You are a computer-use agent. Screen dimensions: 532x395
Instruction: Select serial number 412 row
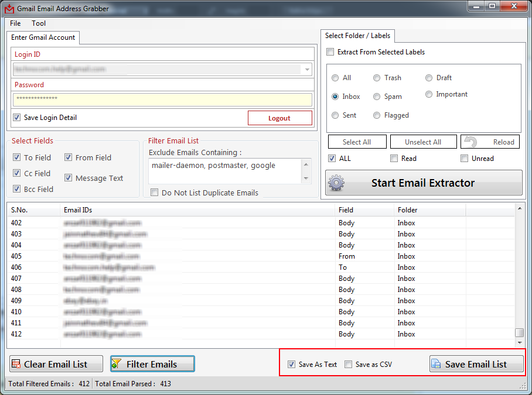click(x=261, y=334)
